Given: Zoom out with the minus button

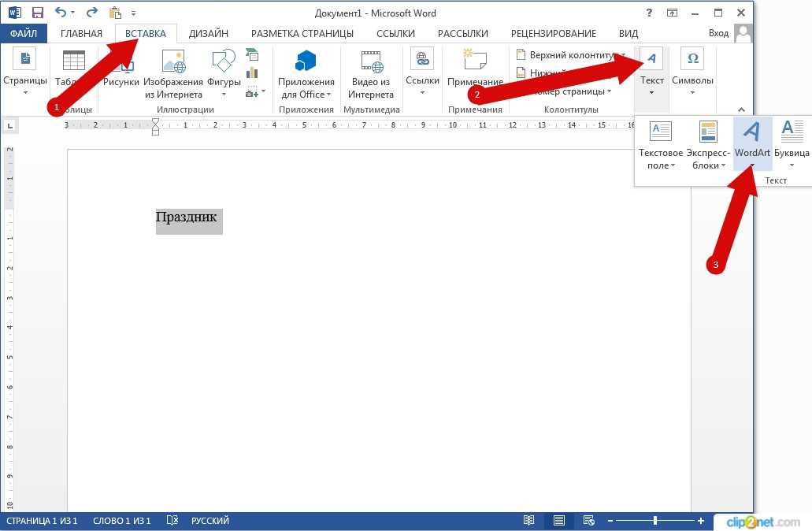Looking at the screenshot, I should [x=610, y=521].
